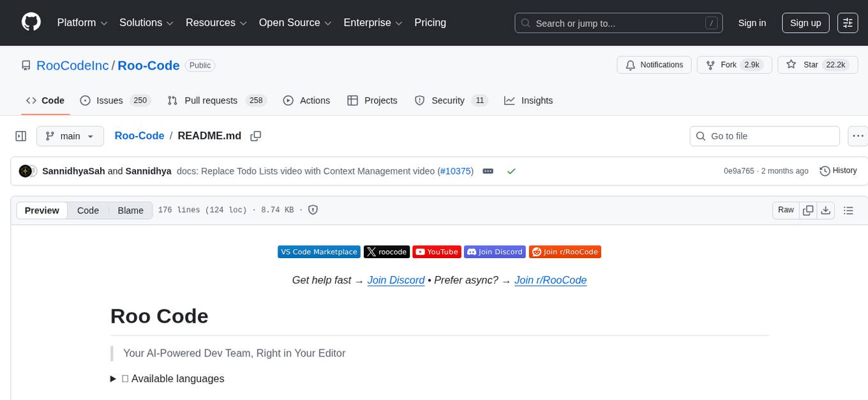This screenshot has width=868, height=400.
Task: Open the GitHub homepage via the Octocat logo
Action: coord(31,22)
